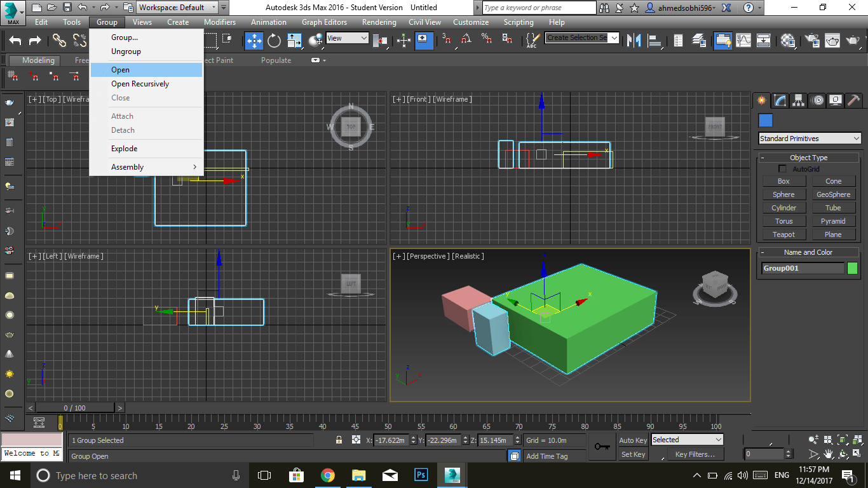The image size is (868, 488).
Task: Open the Standard Primitives dropdown
Action: click(810, 139)
